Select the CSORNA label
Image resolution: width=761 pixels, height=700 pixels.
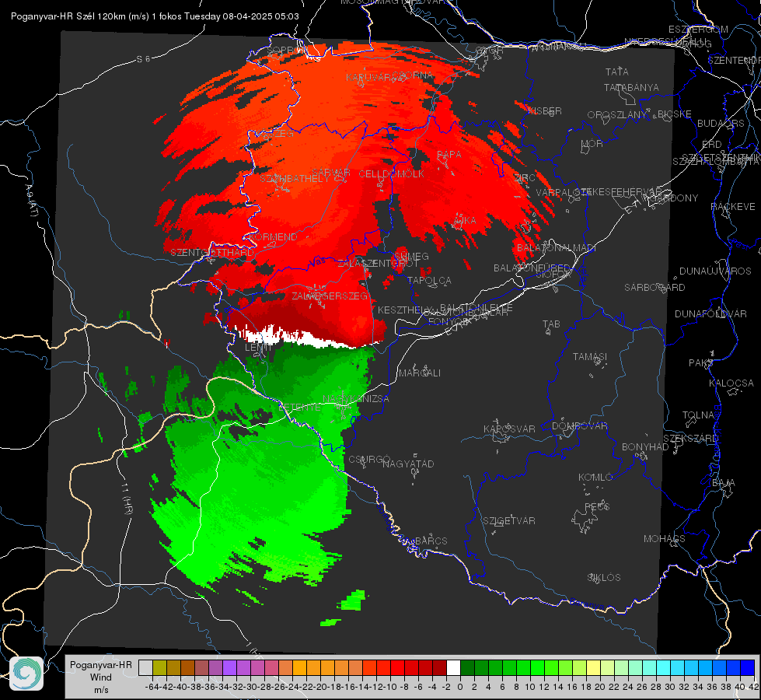(x=413, y=75)
